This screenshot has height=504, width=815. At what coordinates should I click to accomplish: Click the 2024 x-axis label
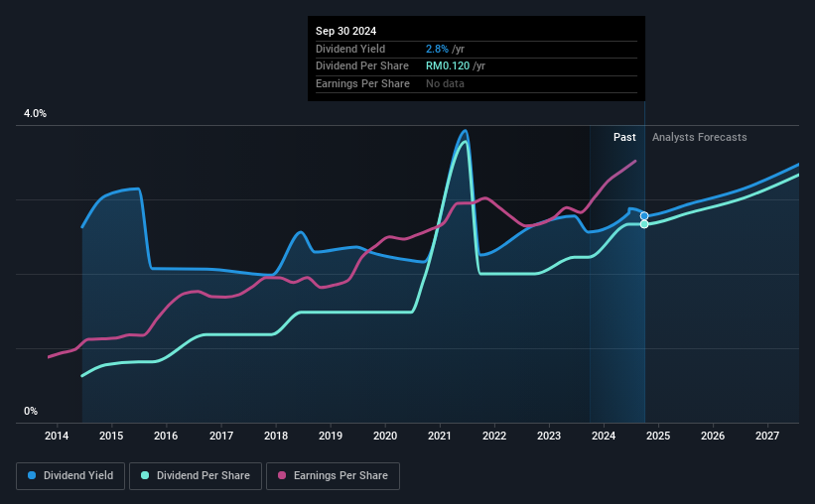(604, 436)
